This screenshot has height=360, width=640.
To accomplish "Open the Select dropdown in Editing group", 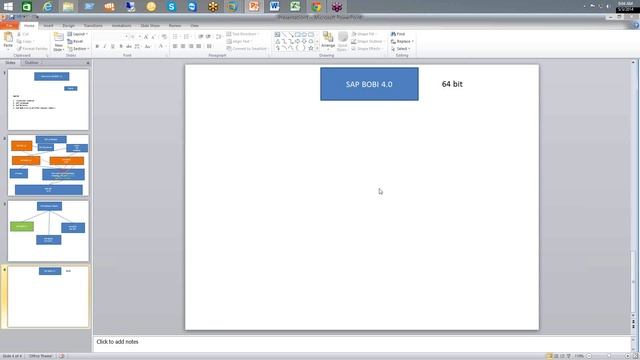I will (x=401, y=49).
